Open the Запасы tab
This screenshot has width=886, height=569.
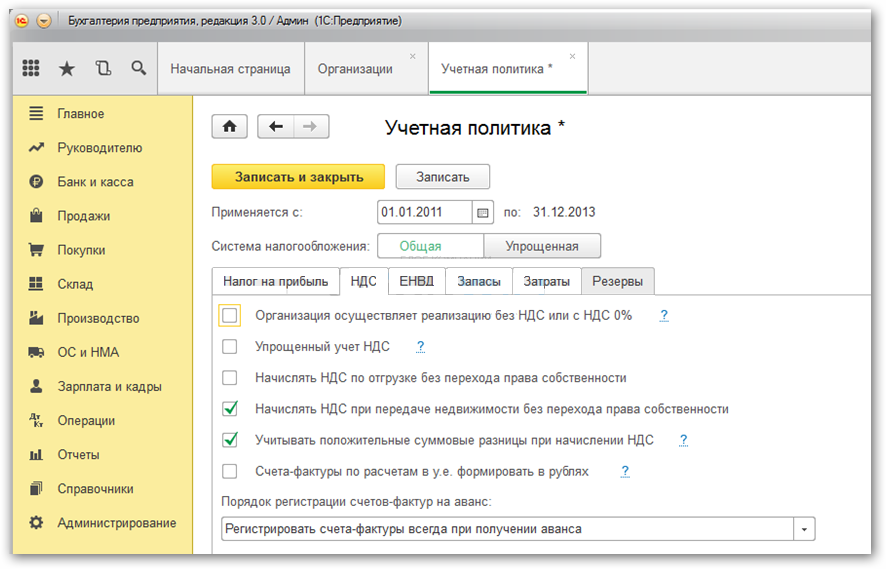(x=479, y=282)
